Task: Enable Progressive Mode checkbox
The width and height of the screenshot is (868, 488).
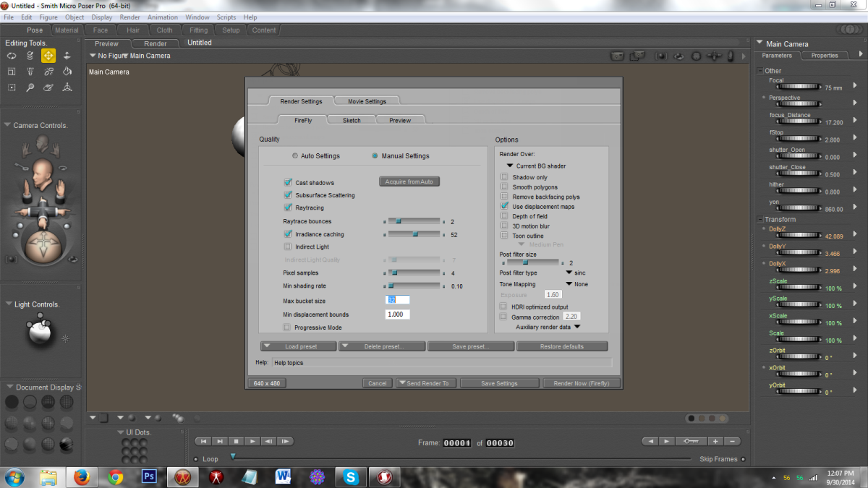Action: pos(287,328)
